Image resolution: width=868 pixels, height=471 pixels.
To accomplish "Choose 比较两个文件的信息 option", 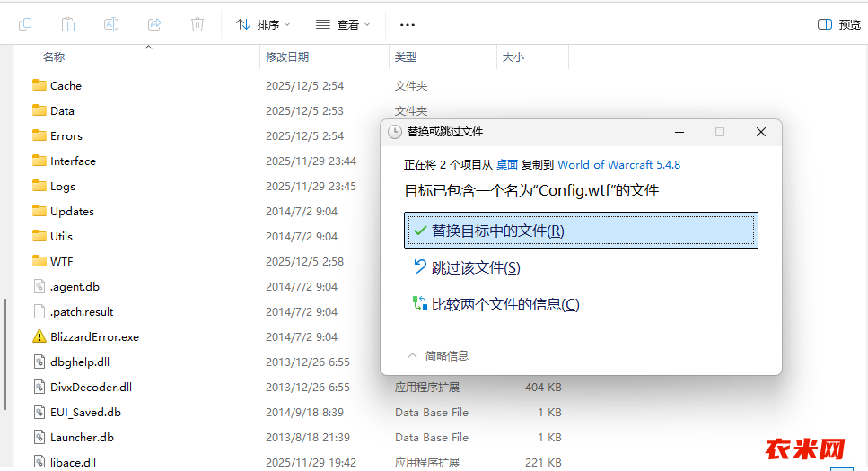I will click(504, 304).
